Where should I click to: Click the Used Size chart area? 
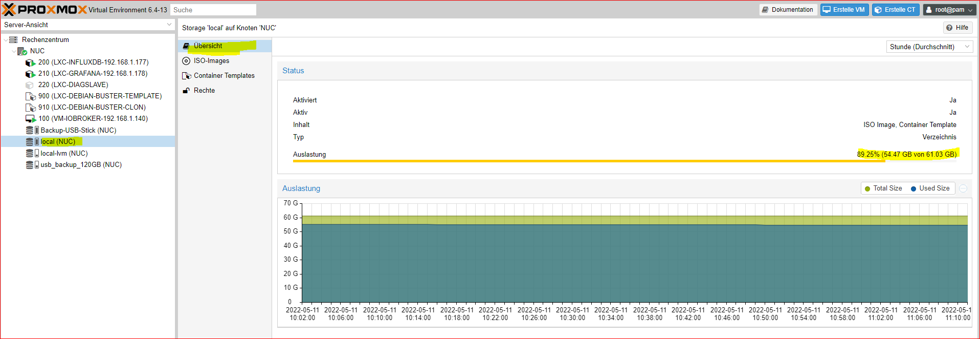coord(634,264)
